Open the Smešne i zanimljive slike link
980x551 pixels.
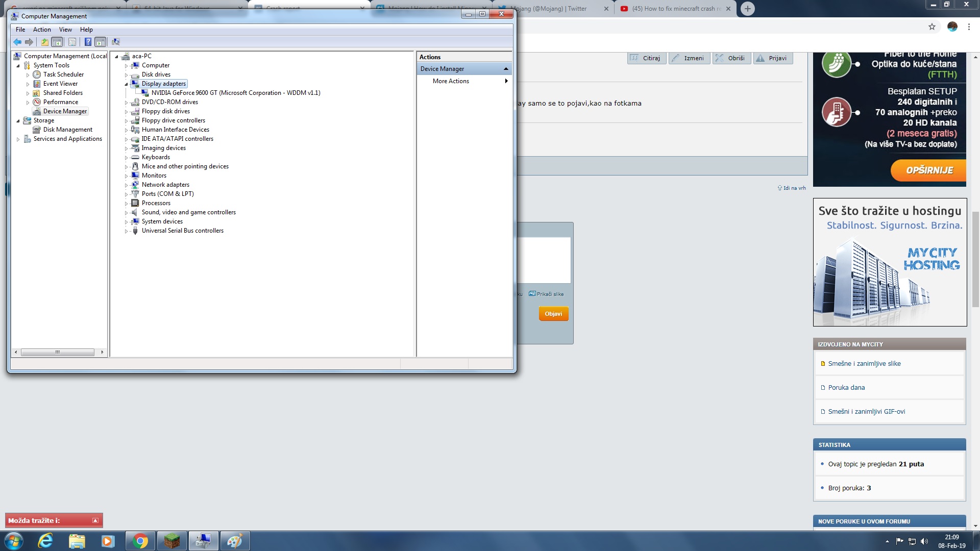(864, 364)
